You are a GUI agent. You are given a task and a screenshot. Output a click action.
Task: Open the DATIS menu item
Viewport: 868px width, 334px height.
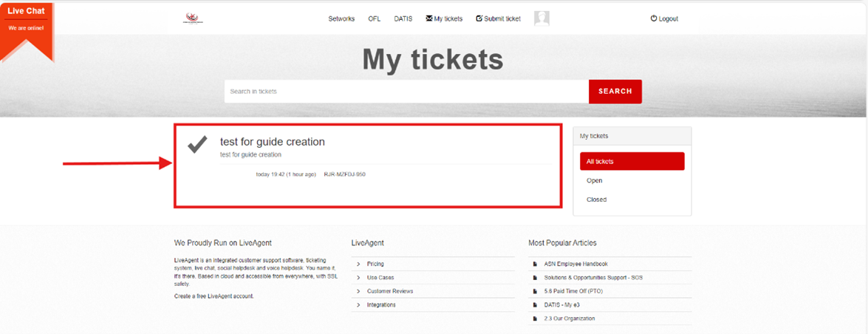[x=403, y=18]
